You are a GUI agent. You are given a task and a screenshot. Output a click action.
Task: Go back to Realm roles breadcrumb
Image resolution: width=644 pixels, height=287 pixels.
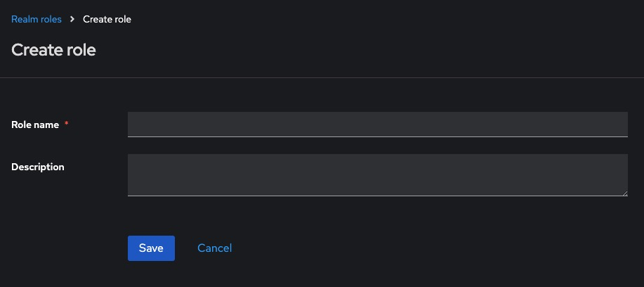[x=37, y=19]
